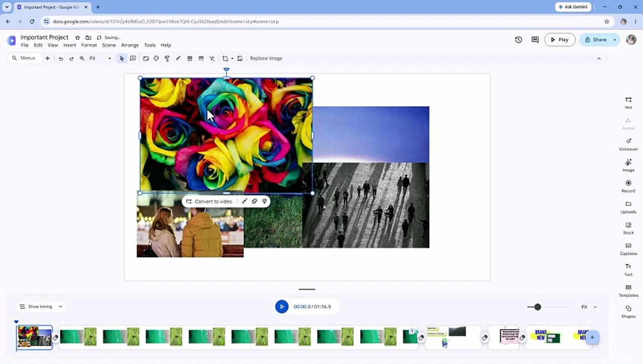The width and height of the screenshot is (643, 364).
Task: Click the border dash style icon
Action: pyautogui.click(x=201, y=59)
